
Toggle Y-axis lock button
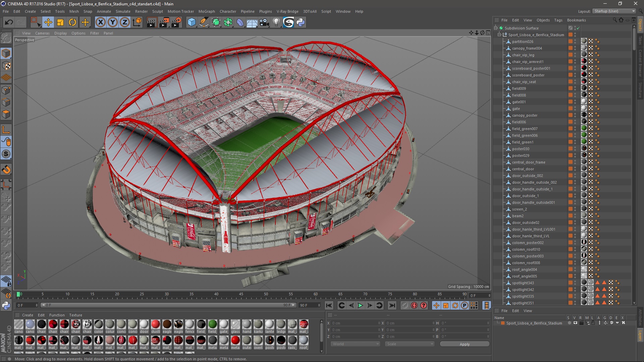[113, 22]
